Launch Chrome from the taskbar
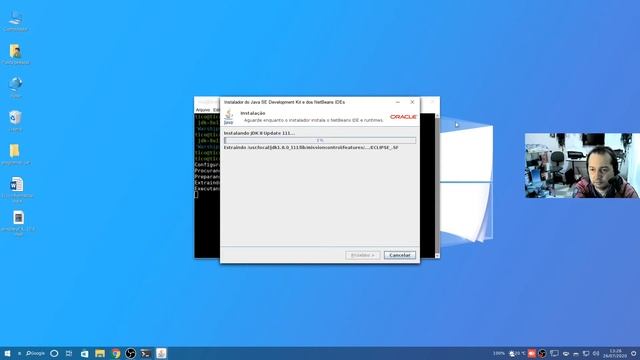This screenshot has width=640, height=360. tap(116, 353)
